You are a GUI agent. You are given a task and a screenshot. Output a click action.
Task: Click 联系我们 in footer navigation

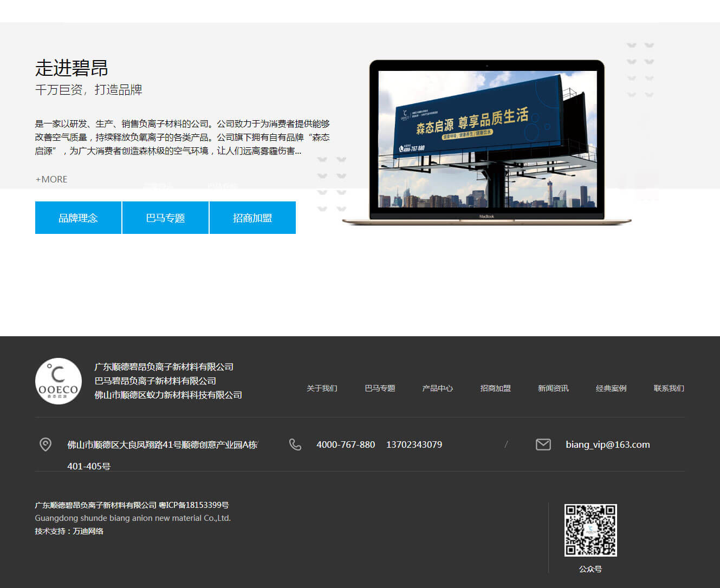click(x=669, y=388)
